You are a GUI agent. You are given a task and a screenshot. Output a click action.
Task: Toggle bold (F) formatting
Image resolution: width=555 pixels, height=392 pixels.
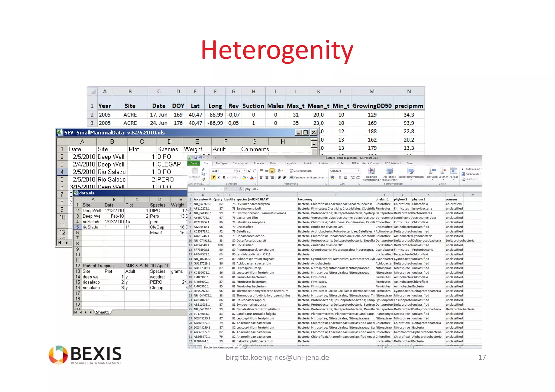214,178
